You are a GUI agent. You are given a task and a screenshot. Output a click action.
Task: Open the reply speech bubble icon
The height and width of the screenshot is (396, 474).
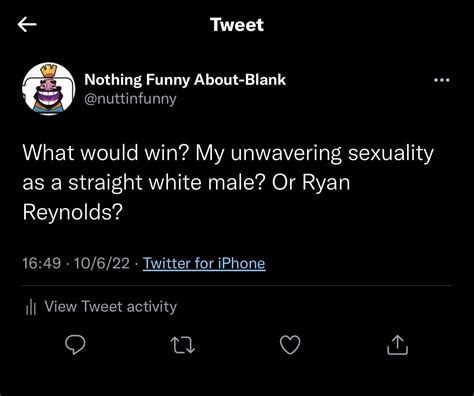click(75, 345)
